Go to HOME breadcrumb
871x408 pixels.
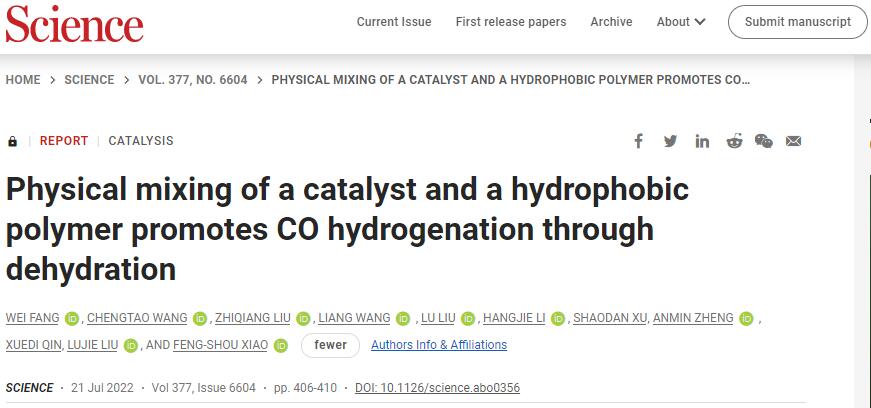[23, 80]
